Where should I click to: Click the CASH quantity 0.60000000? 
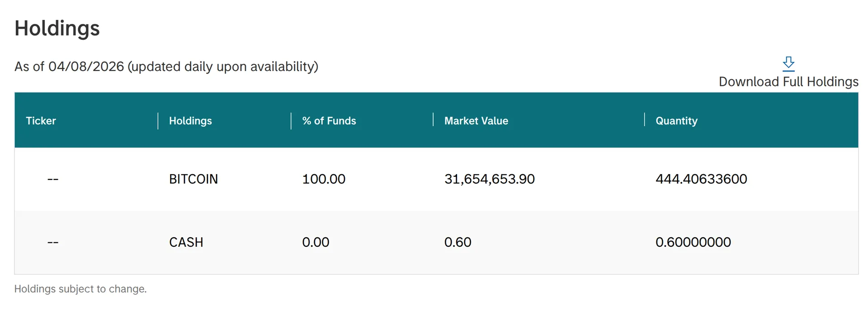(693, 242)
